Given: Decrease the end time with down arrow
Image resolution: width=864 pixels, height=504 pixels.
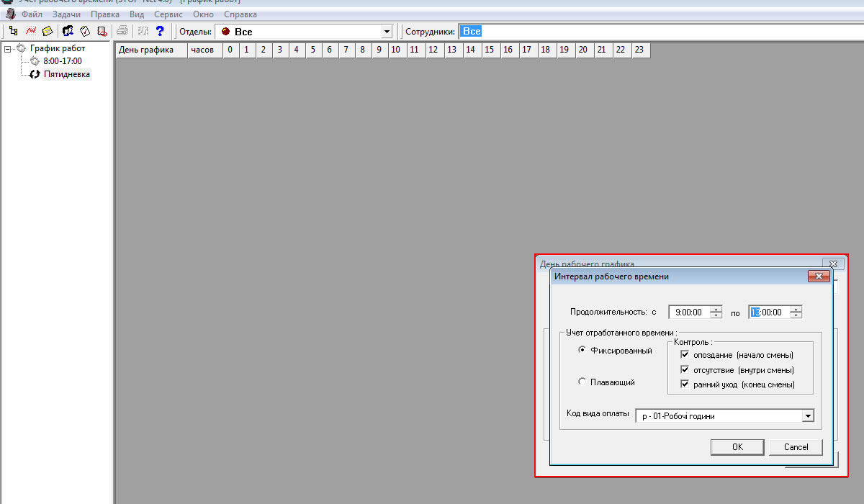Looking at the screenshot, I should coord(796,315).
